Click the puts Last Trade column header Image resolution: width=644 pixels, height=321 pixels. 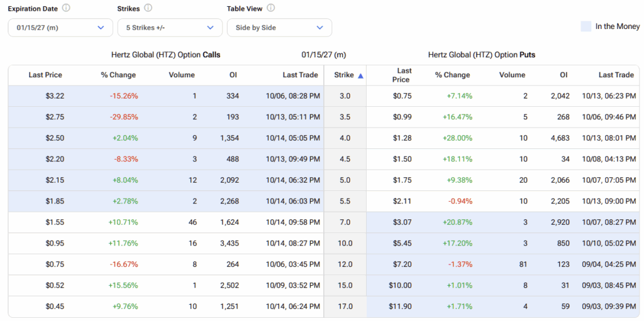click(616, 75)
